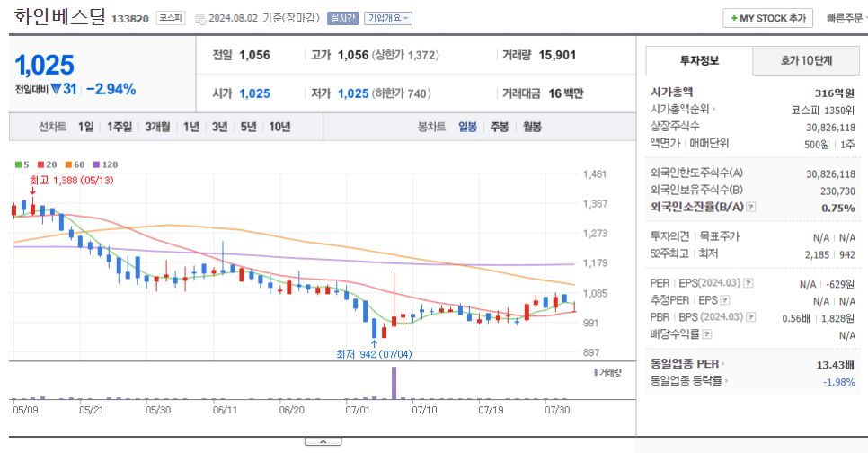Screen dimensions: 868x453
Task: Click the 코스피 market badge
Action: (171, 18)
